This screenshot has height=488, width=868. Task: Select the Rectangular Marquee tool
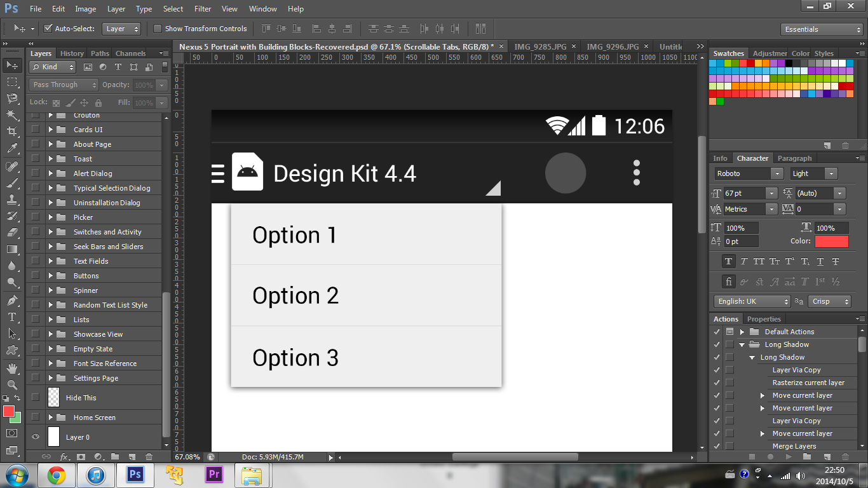(x=11, y=82)
